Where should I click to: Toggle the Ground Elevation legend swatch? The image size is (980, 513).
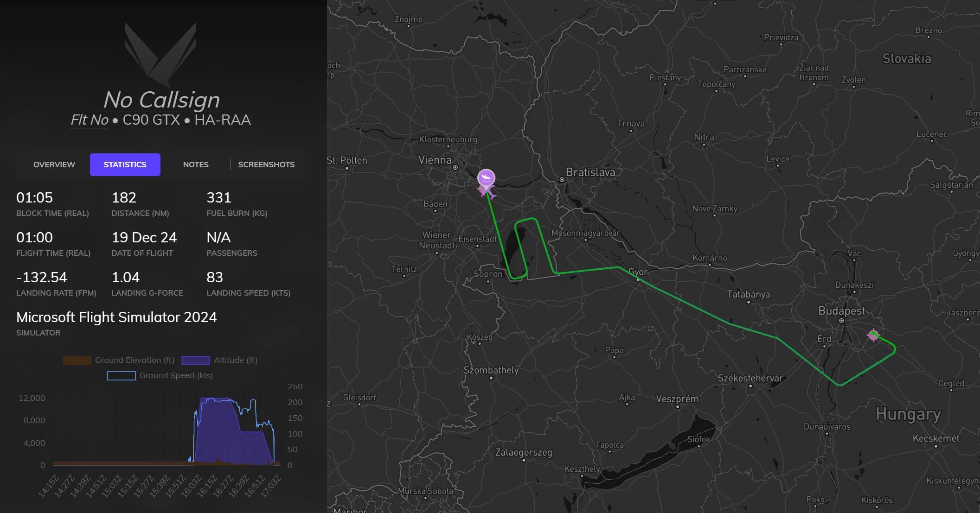[77, 361]
